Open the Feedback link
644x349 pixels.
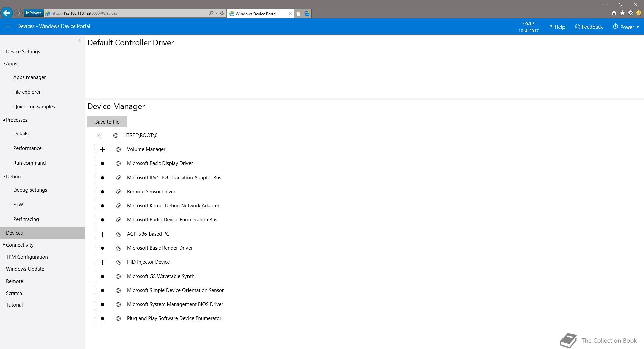589,27
